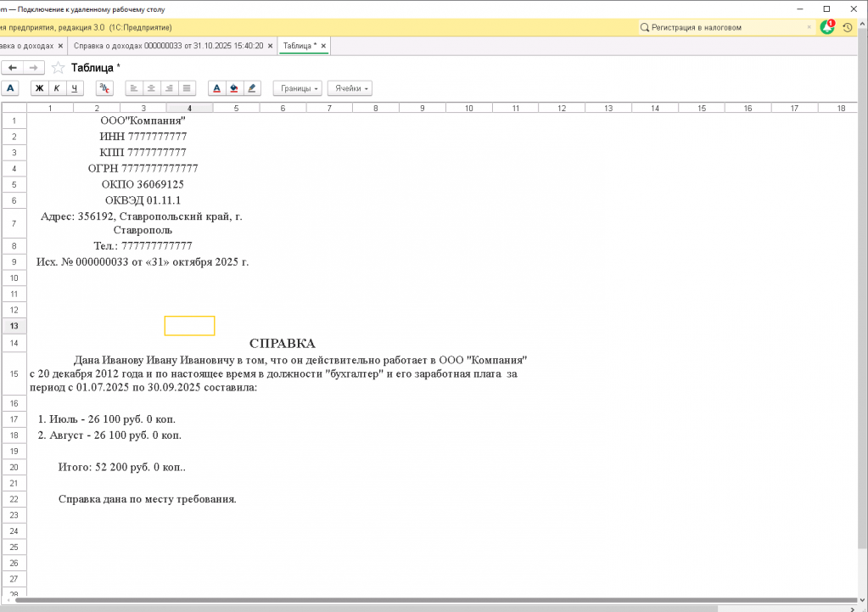
Task: Choose the cell fill color tool
Action: pos(234,88)
